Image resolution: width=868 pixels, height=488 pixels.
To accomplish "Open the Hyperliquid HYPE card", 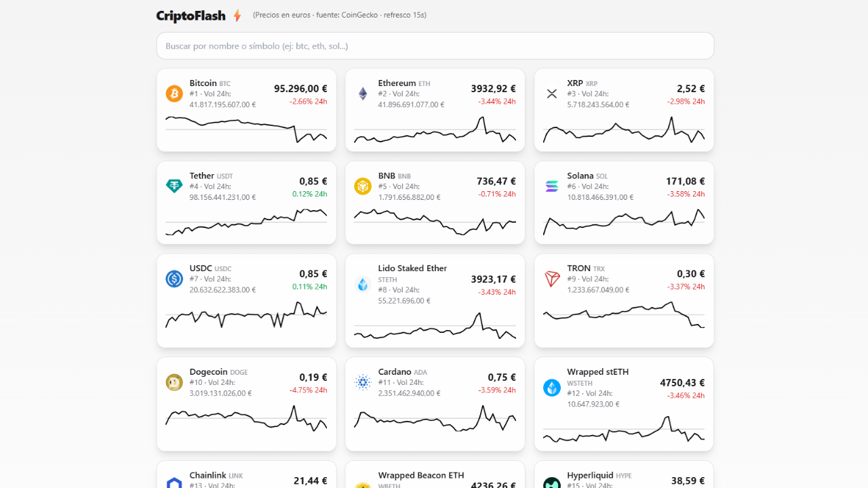I will point(624,474).
